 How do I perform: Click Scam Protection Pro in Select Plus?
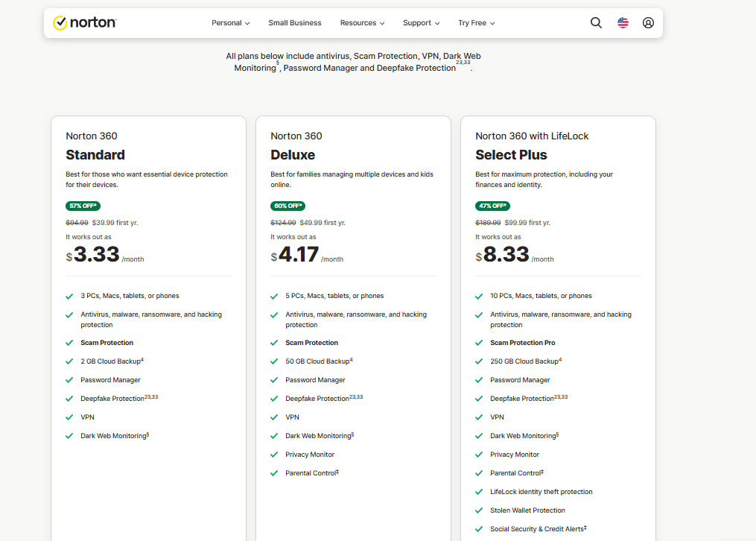523,342
